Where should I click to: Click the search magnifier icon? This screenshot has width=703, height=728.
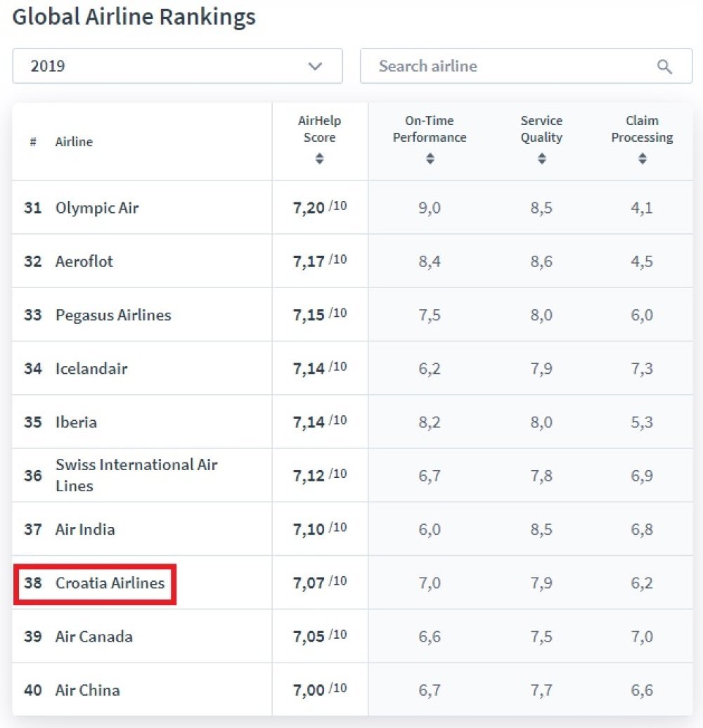coord(664,67)
